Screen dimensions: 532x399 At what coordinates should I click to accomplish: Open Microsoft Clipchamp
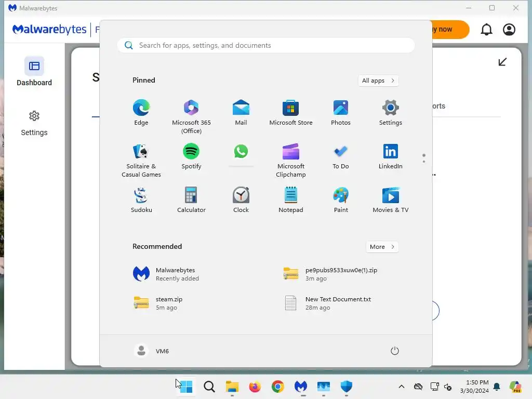tap(291, 160)
